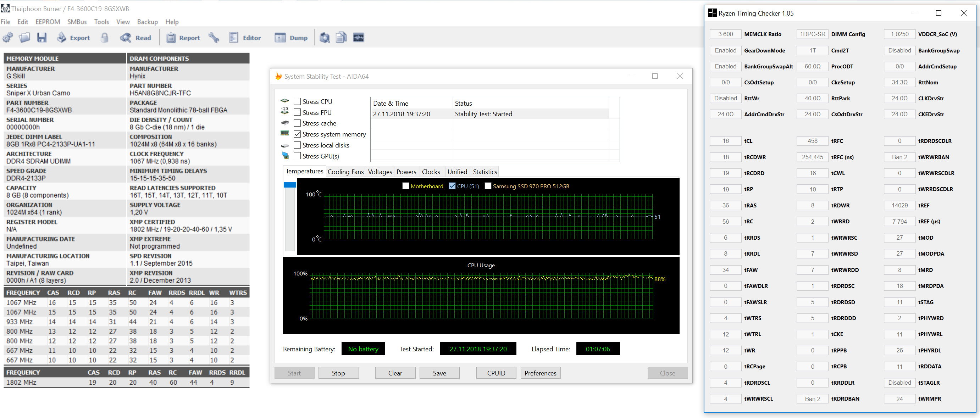
Task: Click the gears settings icon in Thaiphoon toolbar
Action: [7, 38]
